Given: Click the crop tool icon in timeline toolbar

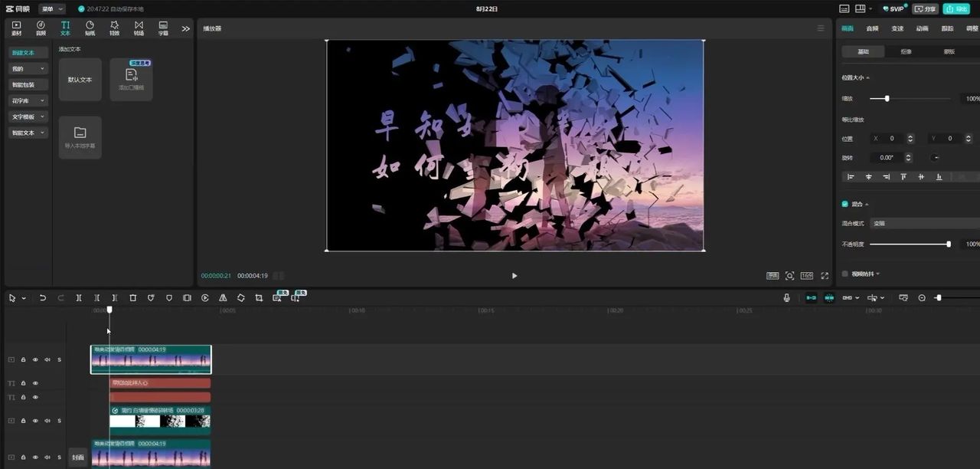Looking at the screenshot, I should click(x=259, y=297).
